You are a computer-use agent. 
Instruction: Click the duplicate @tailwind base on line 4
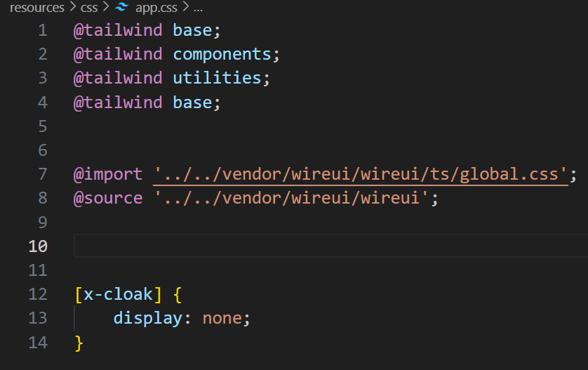click(x=147, y=103)
